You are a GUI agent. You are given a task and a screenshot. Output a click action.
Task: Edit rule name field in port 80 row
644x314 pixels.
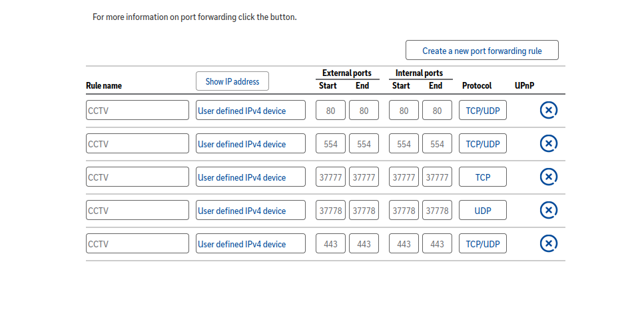[137, 111]
